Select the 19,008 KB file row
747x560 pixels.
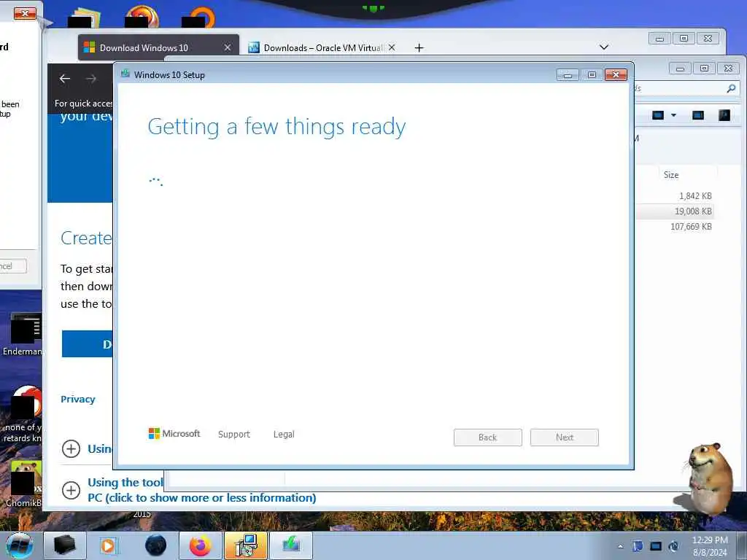(675, 211)
